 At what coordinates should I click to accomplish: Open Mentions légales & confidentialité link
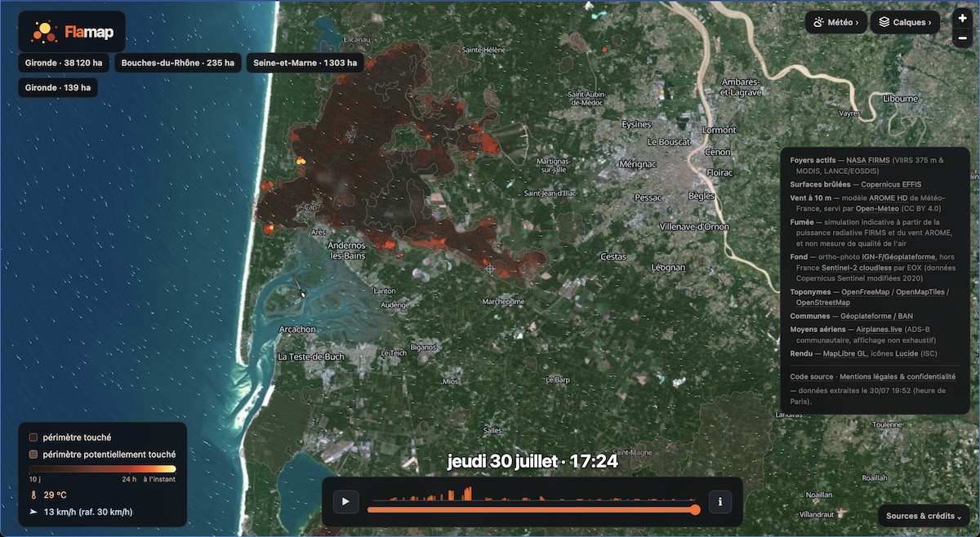click(x=898, y=377)
